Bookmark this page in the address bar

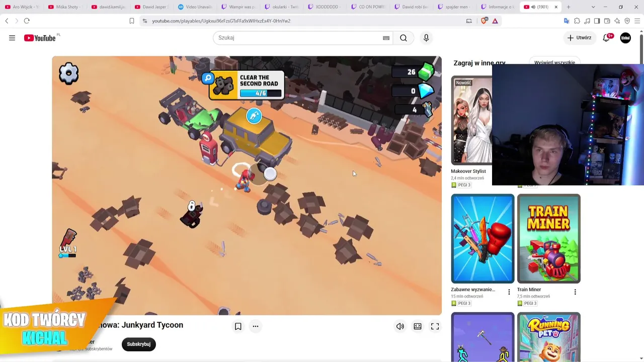click(132, 21)
